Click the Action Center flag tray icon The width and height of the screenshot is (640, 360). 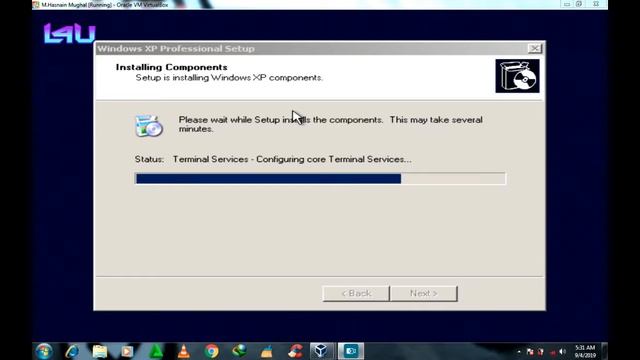[530, 352]
